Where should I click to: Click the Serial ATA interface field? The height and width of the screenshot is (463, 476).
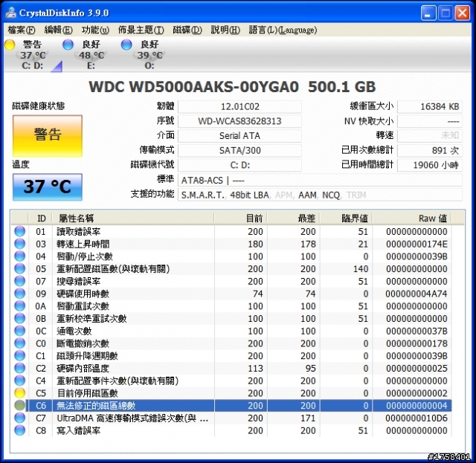(x=239, y=135)
